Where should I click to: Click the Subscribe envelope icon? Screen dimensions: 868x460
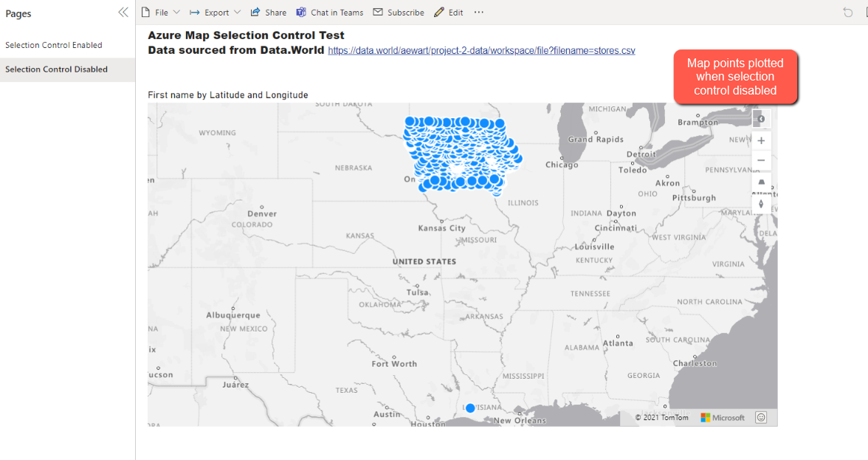(378, 12)
